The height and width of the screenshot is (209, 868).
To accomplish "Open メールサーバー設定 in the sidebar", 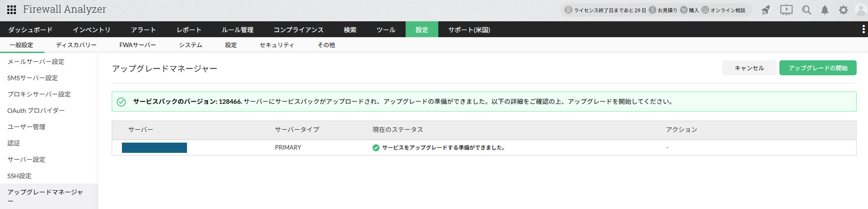I will 36,62.
